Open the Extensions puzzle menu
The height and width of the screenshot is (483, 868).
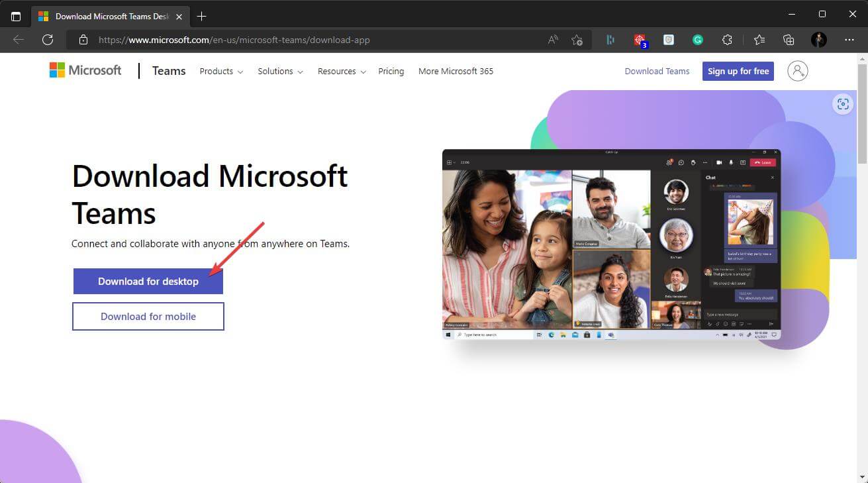click(727, 40)
